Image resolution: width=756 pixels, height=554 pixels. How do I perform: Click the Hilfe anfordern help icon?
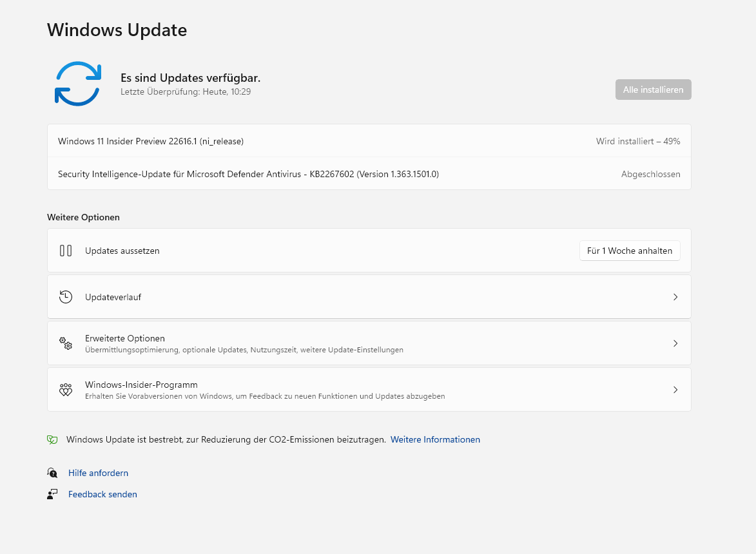coord(53,473)
